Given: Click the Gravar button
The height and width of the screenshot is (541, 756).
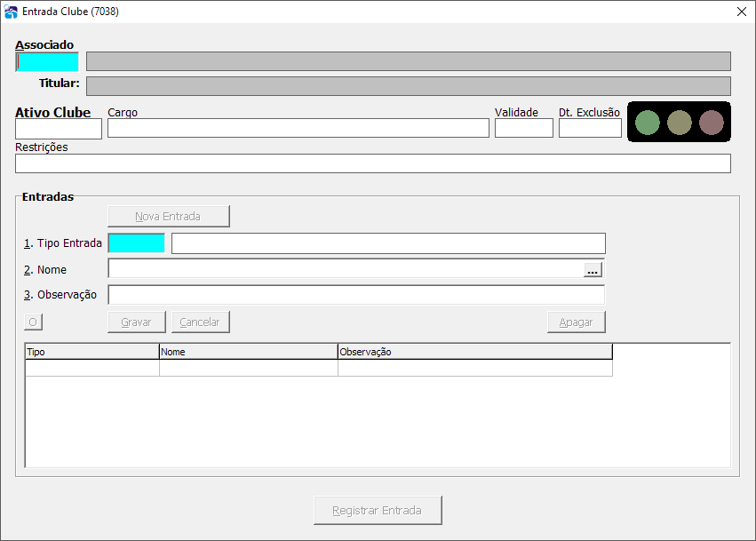Looking at the screenshot, I should coord(137,322).
